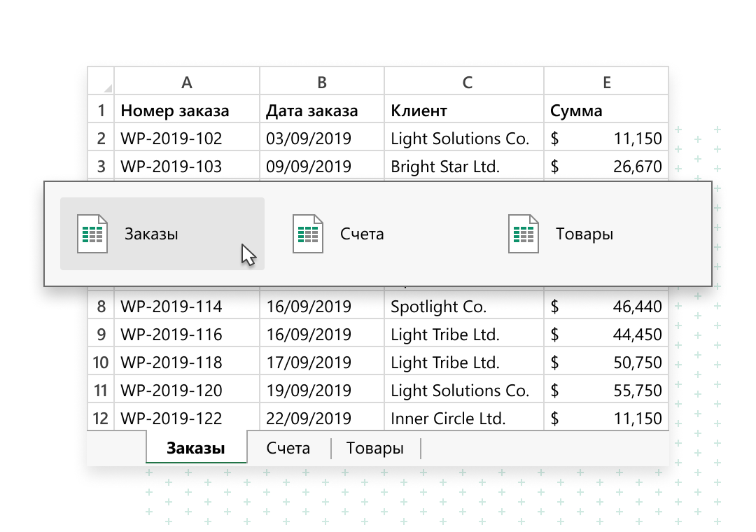Select column header A
The image size is (756, 532).
185,80
